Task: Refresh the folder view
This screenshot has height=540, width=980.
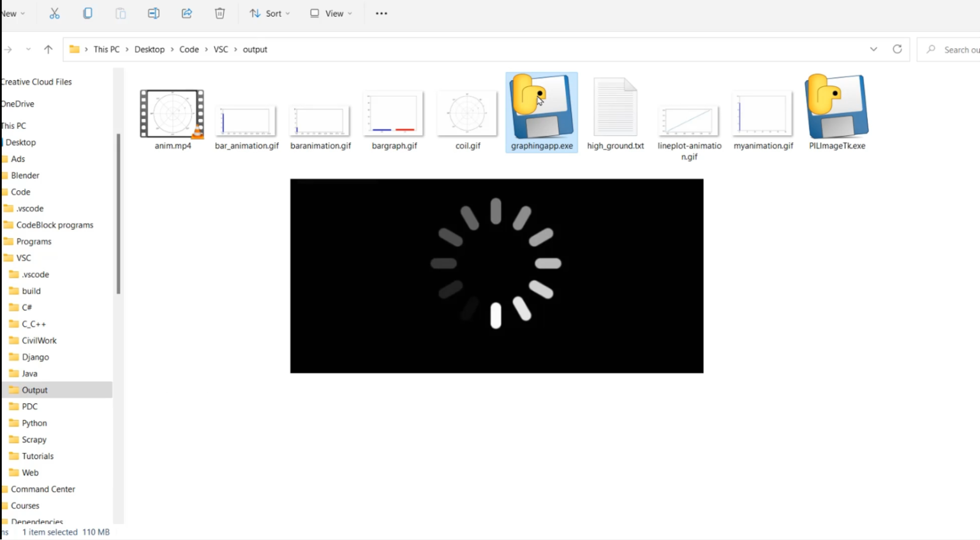Action: (x=897, y=49)
